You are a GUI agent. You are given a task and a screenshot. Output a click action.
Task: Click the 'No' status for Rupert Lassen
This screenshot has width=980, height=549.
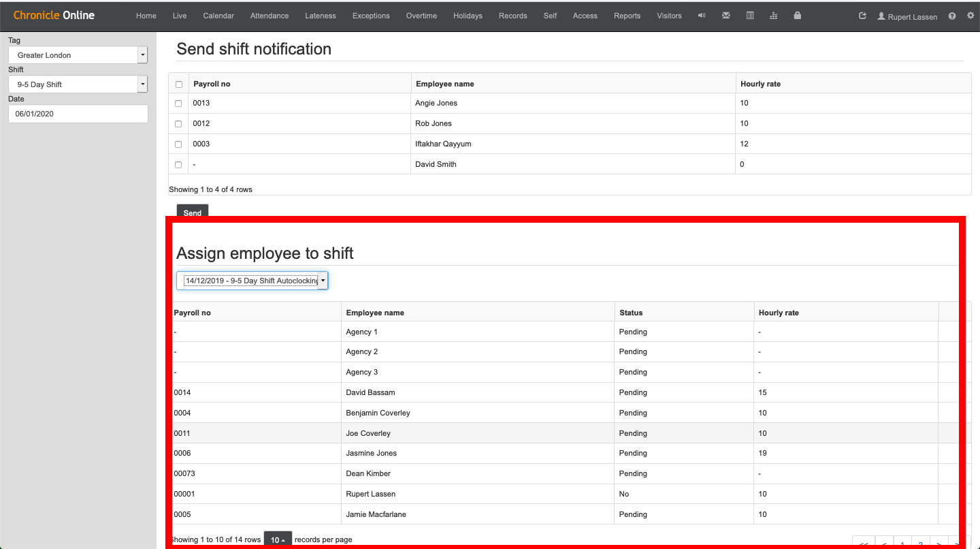click(624, 494)
